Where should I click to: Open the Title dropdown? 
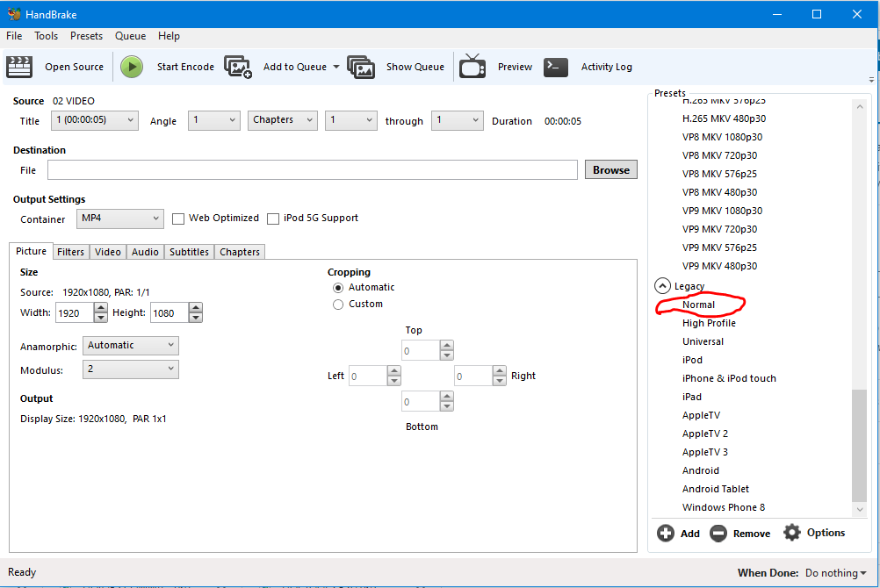point(94,120)
